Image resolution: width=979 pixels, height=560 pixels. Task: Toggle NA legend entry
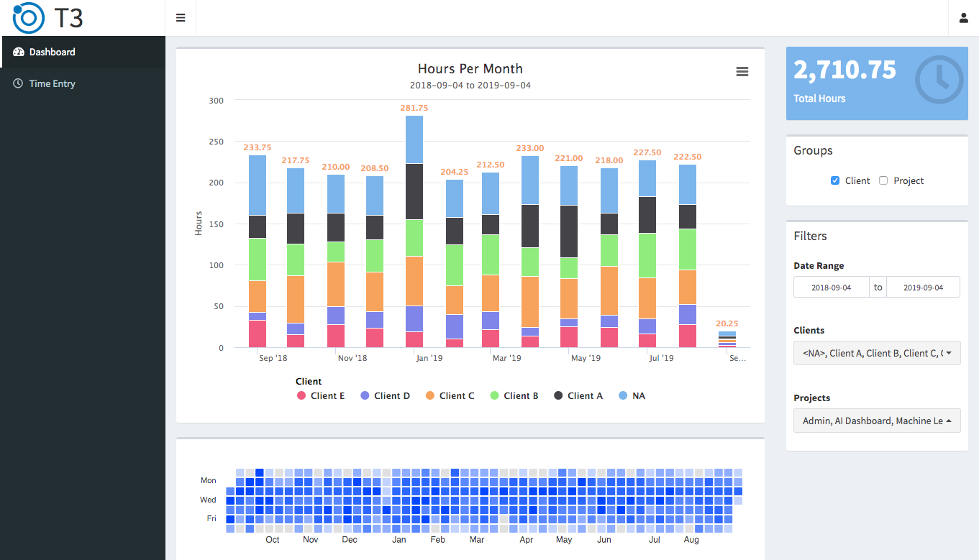point(632,396)
